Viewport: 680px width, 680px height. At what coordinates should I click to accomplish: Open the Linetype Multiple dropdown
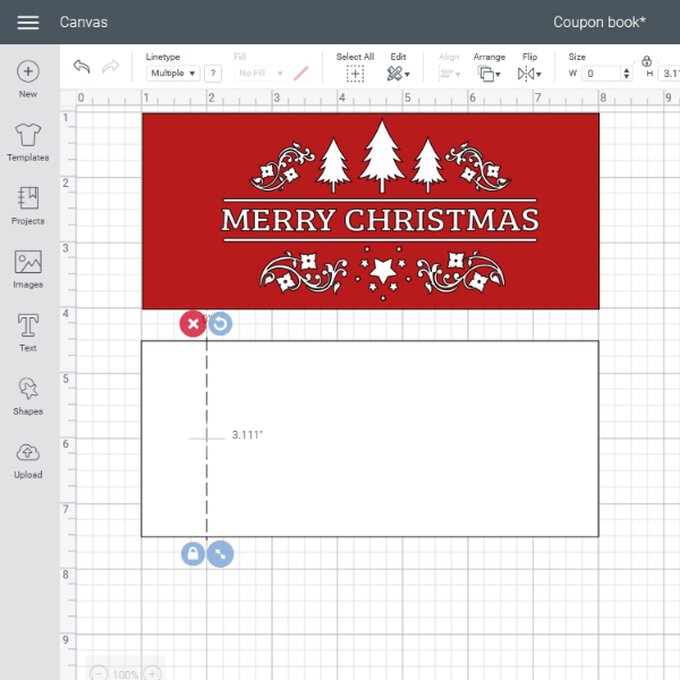(173, 73)
